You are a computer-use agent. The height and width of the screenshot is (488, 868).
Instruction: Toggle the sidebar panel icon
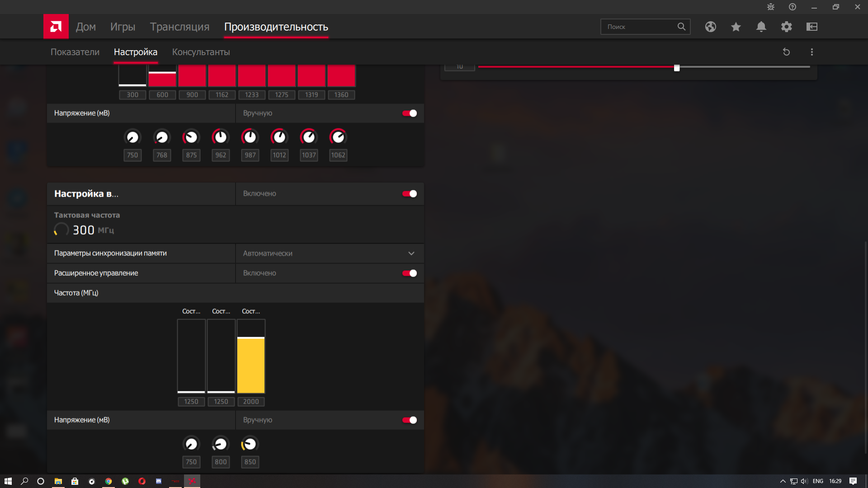tap(811, 27)
